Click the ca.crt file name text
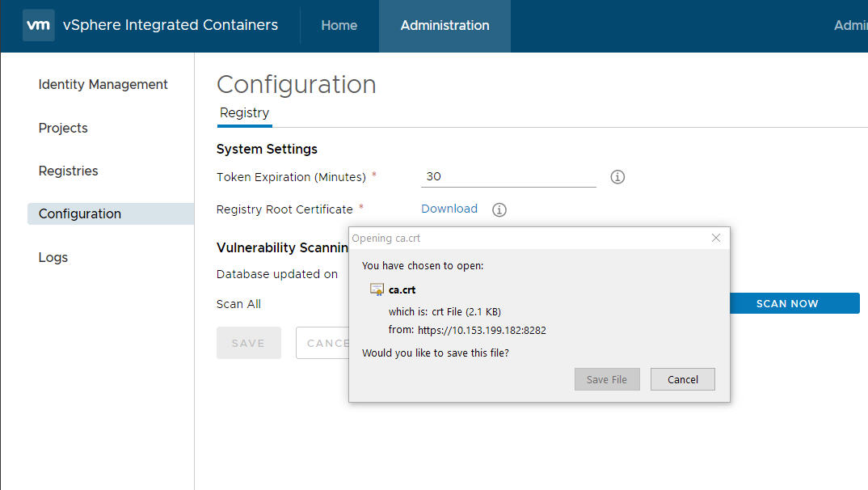This screenshot has height=490, width=868. click(x=402, y=289)
